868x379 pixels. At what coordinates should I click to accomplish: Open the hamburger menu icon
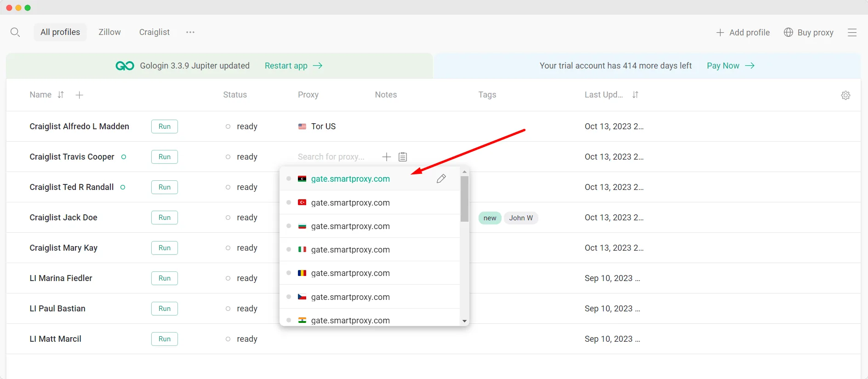852,32
